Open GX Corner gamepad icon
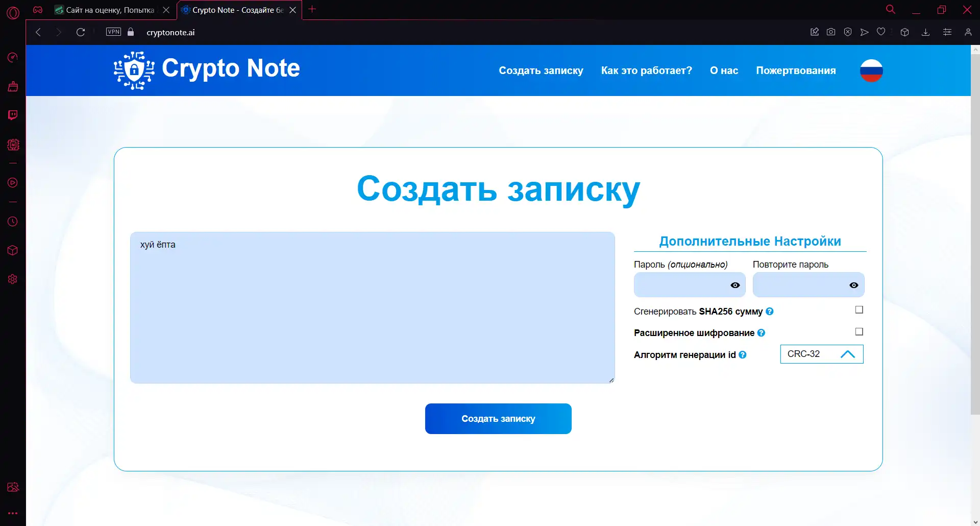 click(x=38, y=10)
